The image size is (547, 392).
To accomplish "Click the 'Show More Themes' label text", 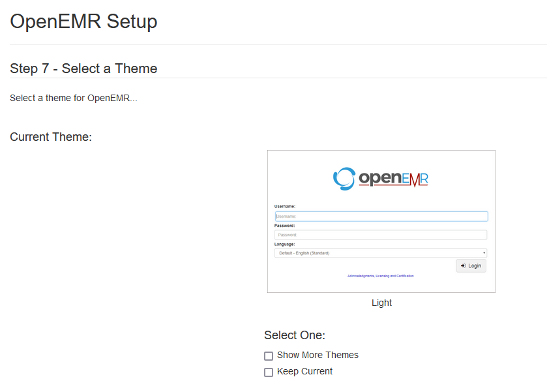I will (x=318, y=355).
